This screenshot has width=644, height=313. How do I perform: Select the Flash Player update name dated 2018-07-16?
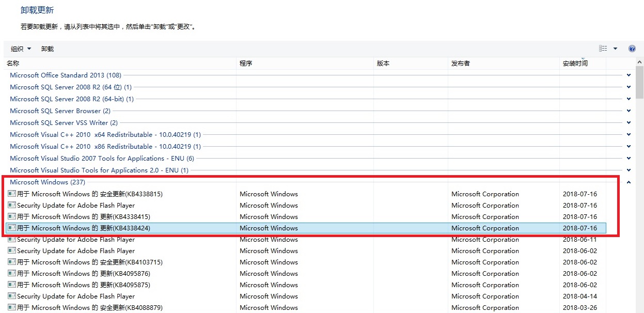point(76,206)
